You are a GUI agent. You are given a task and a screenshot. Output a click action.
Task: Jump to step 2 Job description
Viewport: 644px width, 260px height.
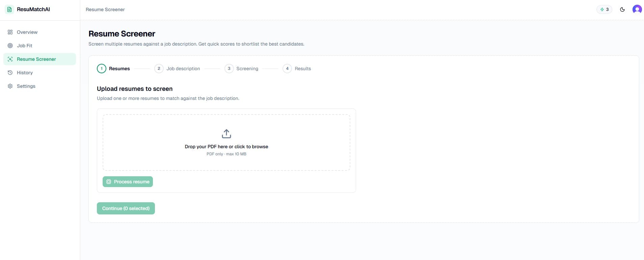point(177,69)
